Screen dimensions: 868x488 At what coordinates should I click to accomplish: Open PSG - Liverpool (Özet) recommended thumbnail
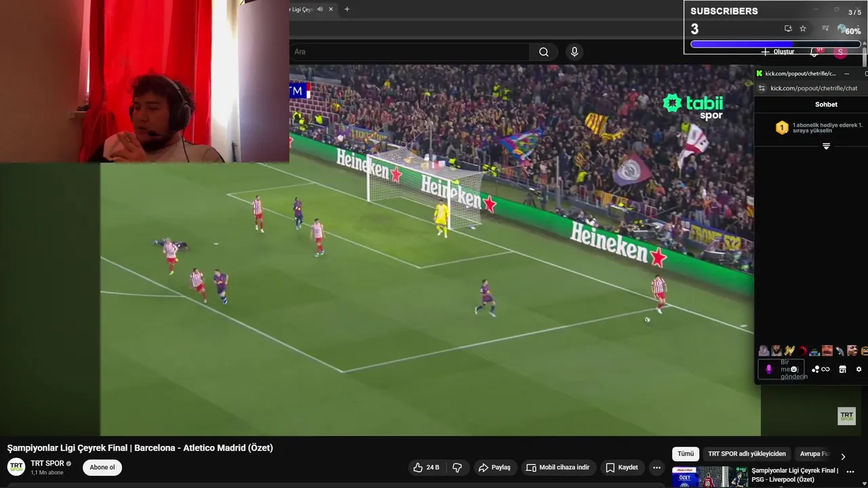[x=709, y=477]
